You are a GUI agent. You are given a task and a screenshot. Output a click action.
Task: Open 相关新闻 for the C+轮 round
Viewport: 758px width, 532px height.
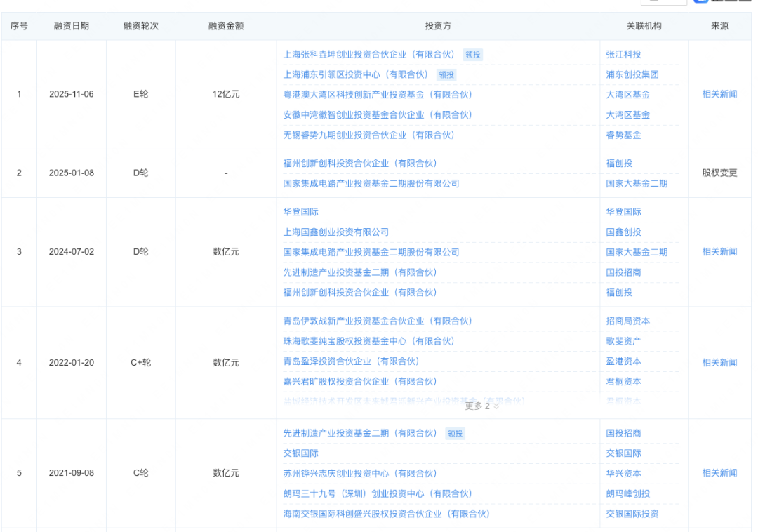click(x=719, y=362)
